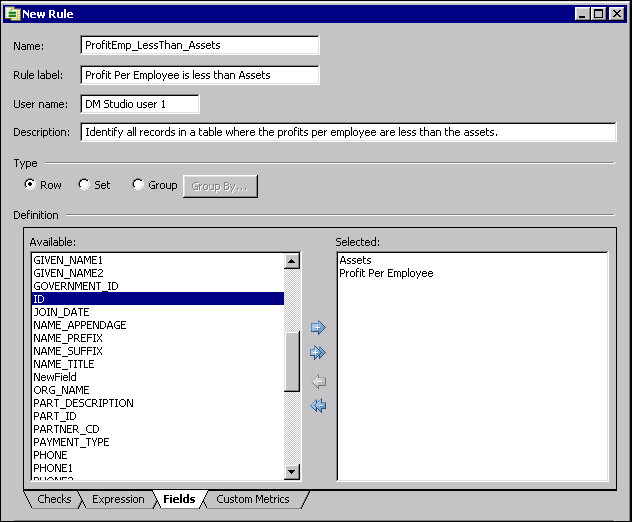
Task: Click the single left arrow to remove field
Action: [x=319, y=380]
